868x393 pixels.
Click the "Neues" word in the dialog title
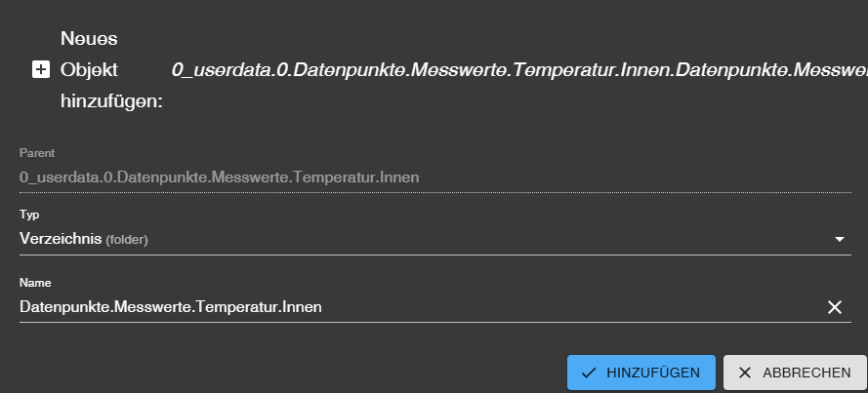pyautogui.click(x=89, y=39)
